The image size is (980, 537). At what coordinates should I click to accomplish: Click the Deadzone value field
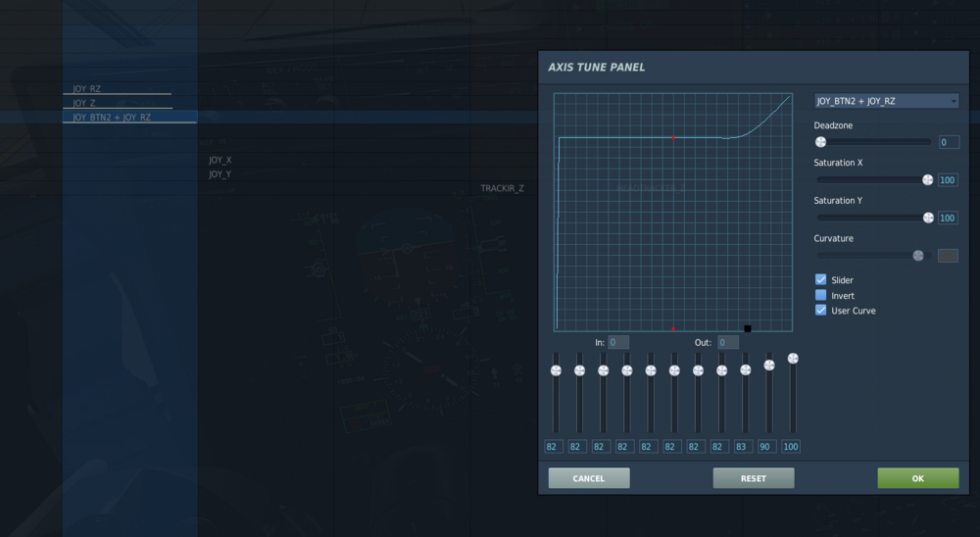pyautogui.click(x=949, y=142)
